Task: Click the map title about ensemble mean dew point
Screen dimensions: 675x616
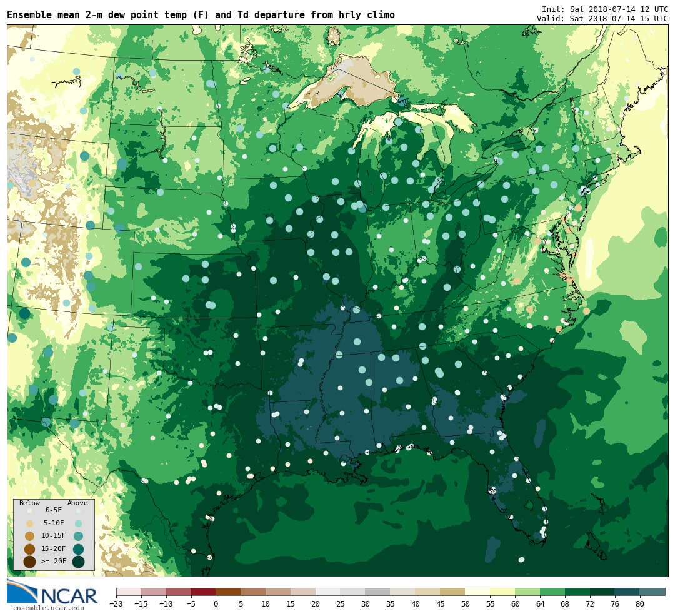Action: pos(201,15)
